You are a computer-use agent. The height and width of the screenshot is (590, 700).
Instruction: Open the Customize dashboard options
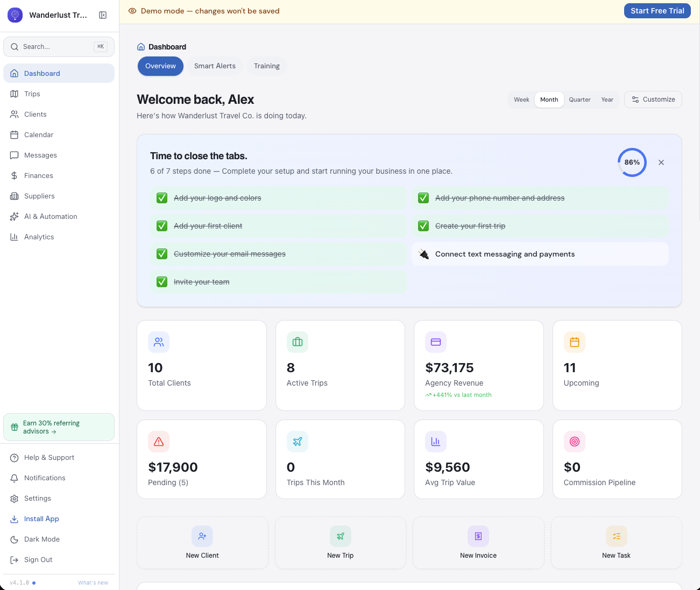click(653, 99)
